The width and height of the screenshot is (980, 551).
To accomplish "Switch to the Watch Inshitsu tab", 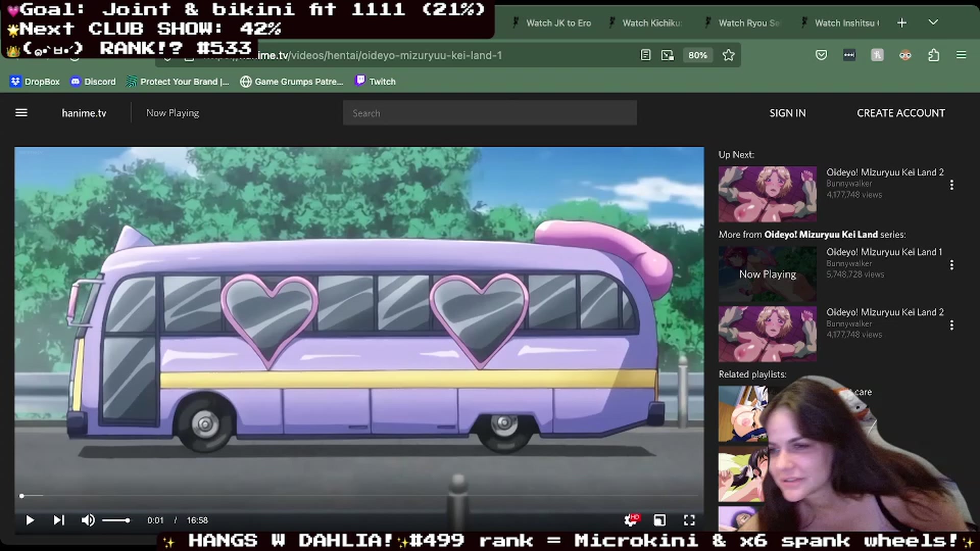I will coord(841,23).
